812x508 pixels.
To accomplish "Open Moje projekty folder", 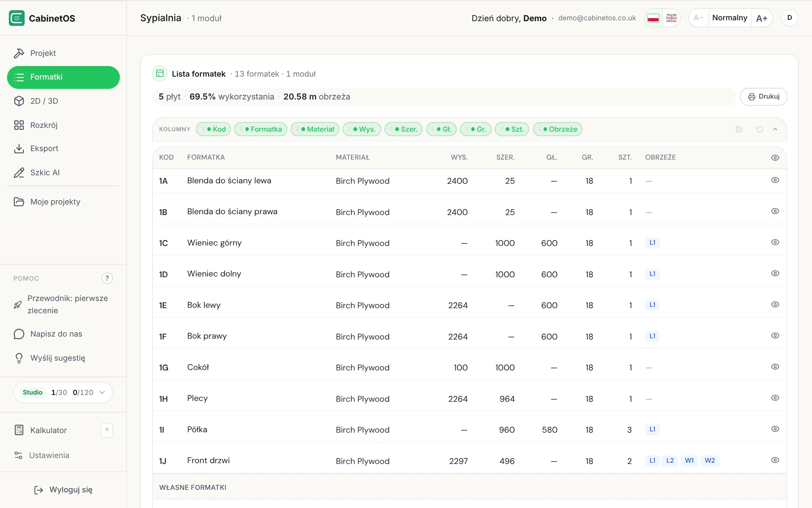I will [x=63, y=202].
